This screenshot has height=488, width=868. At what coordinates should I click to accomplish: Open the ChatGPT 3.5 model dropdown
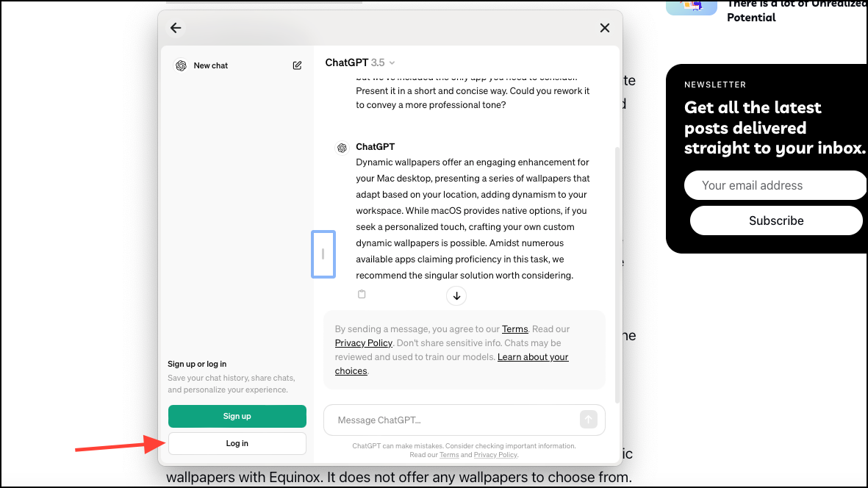pos(360,62)
